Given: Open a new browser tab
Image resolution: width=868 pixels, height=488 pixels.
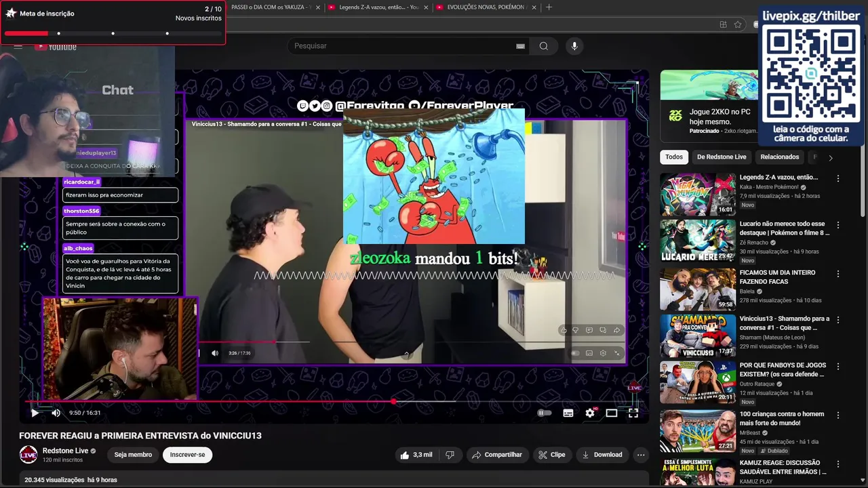Looking at the screenshot, I should tap(549, 7).
